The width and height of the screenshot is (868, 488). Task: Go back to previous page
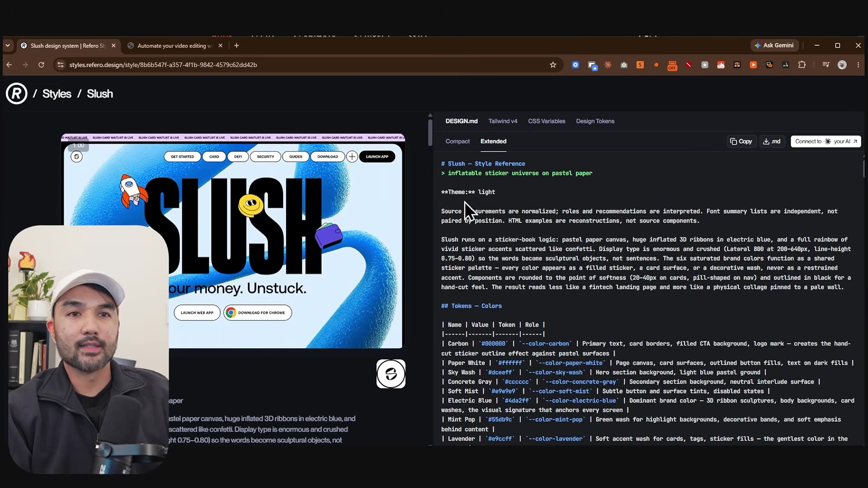point(9,65)
